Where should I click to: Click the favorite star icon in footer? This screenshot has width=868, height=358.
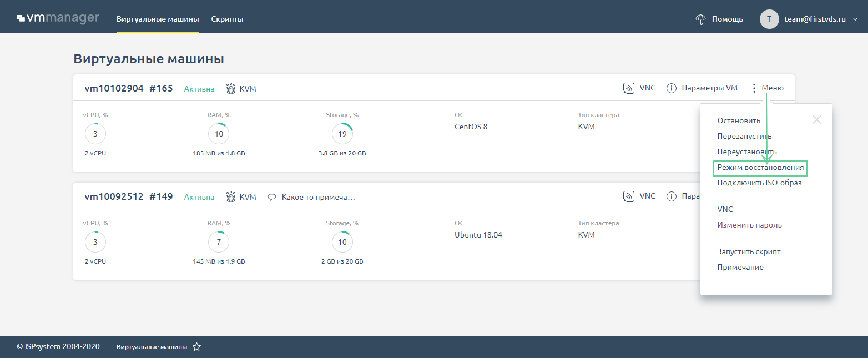coord(196,347)
